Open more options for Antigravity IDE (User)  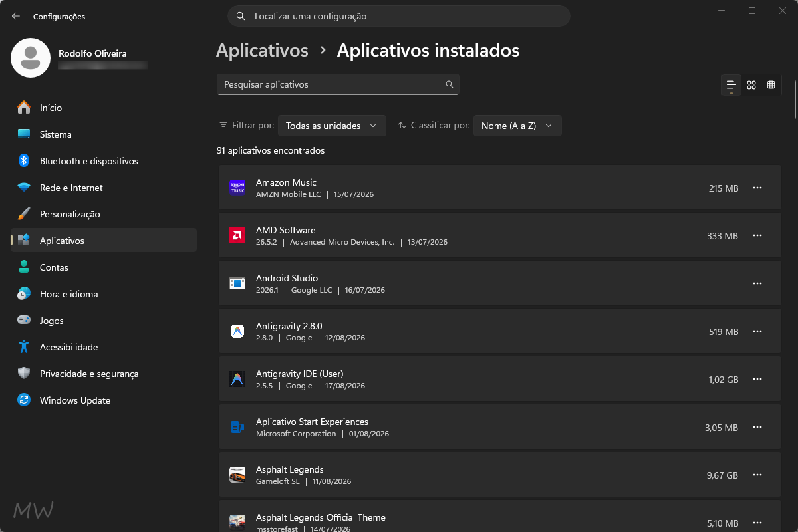coord(757,379)
